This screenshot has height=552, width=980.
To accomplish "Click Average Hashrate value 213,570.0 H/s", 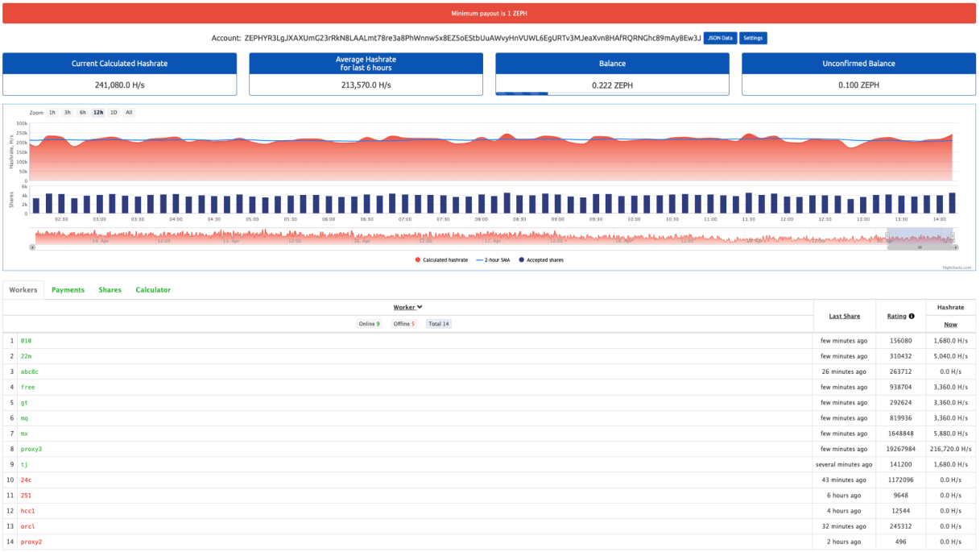I will 366,84.
